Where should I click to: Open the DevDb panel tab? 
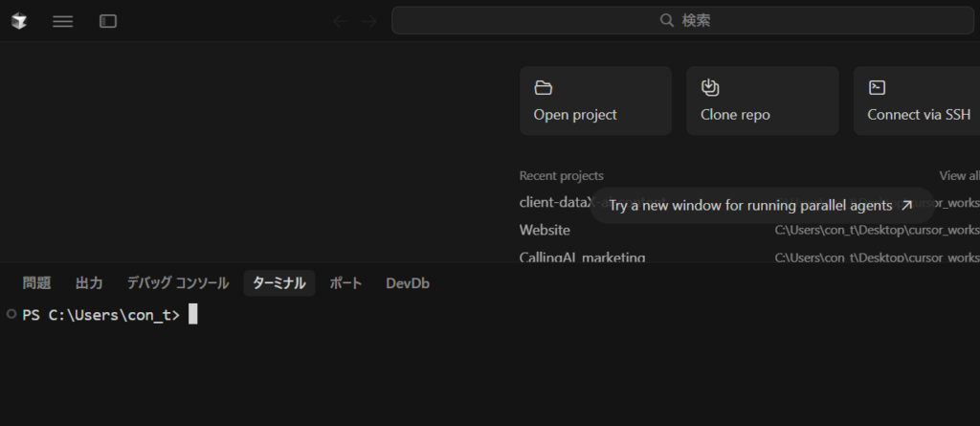click(x=408, y=283)
